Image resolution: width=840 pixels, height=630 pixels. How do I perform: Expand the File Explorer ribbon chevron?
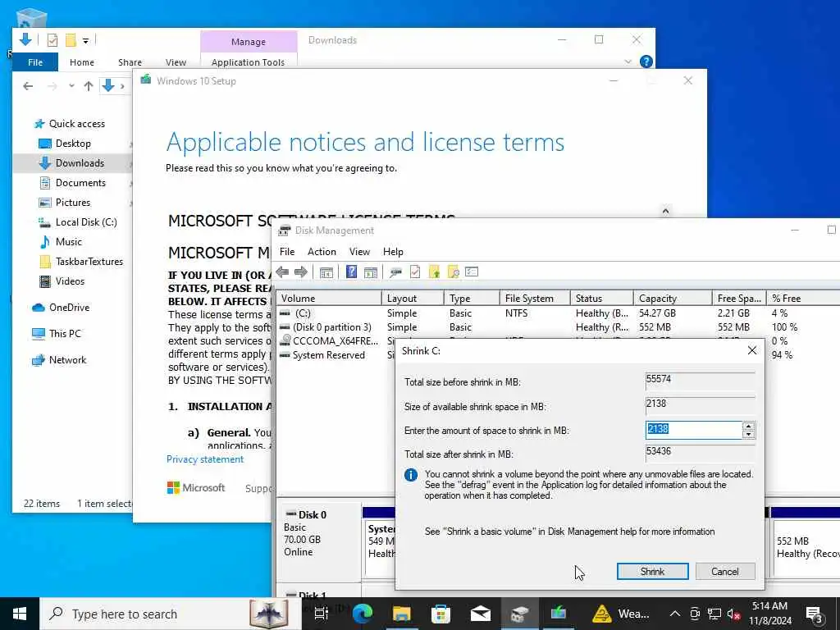tap(628, 62)
